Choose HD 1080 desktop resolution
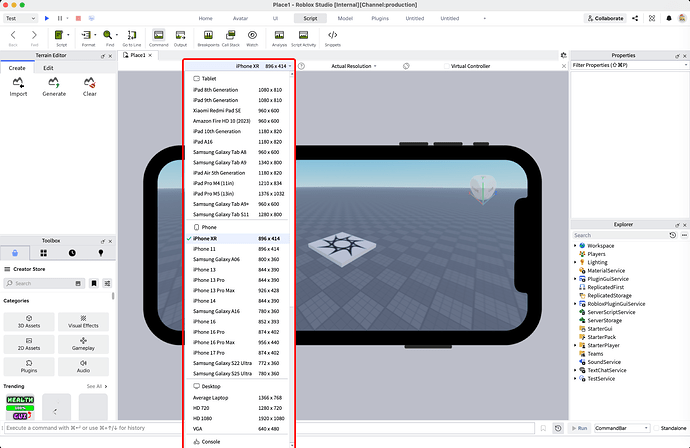This screenshot has height=448, width=690. 238,419
